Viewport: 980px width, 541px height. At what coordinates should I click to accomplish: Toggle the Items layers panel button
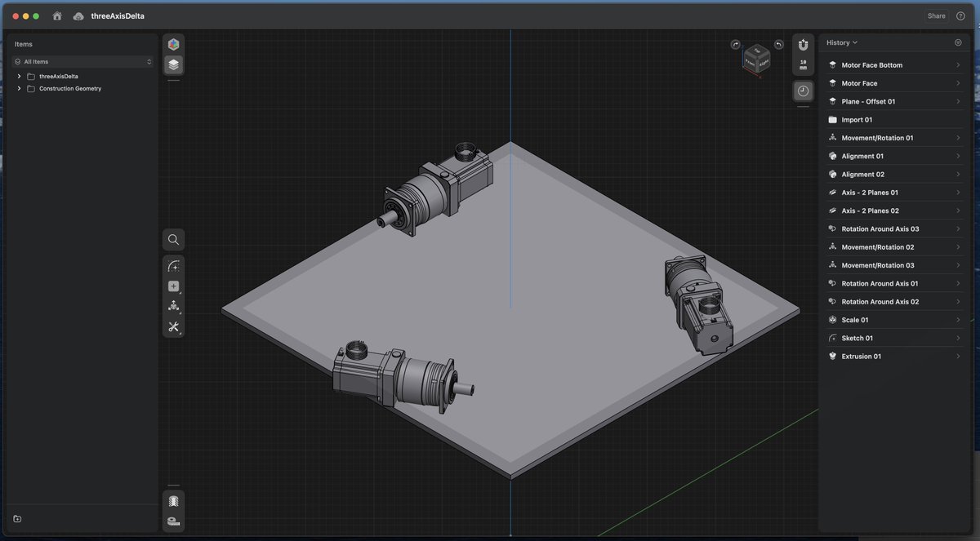point(173,64)
